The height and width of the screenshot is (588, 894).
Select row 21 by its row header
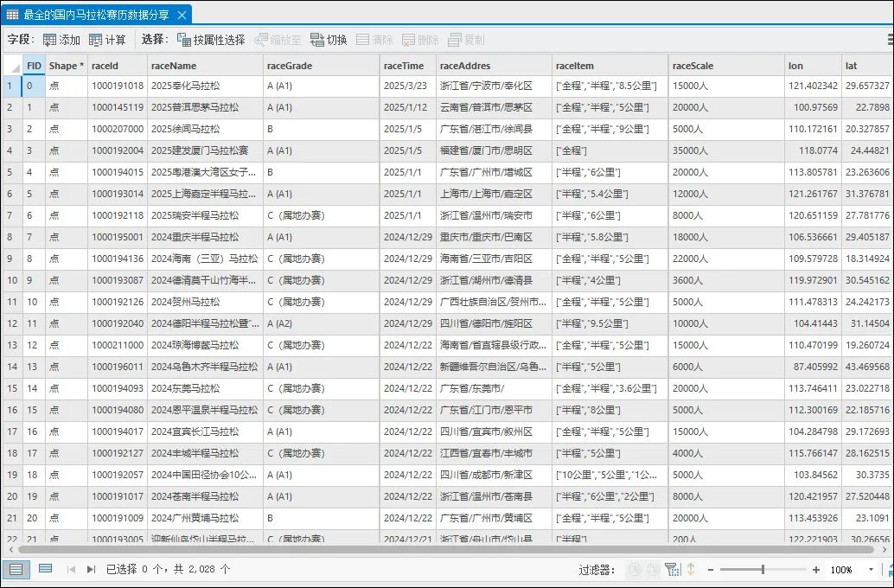pos(13,519)
